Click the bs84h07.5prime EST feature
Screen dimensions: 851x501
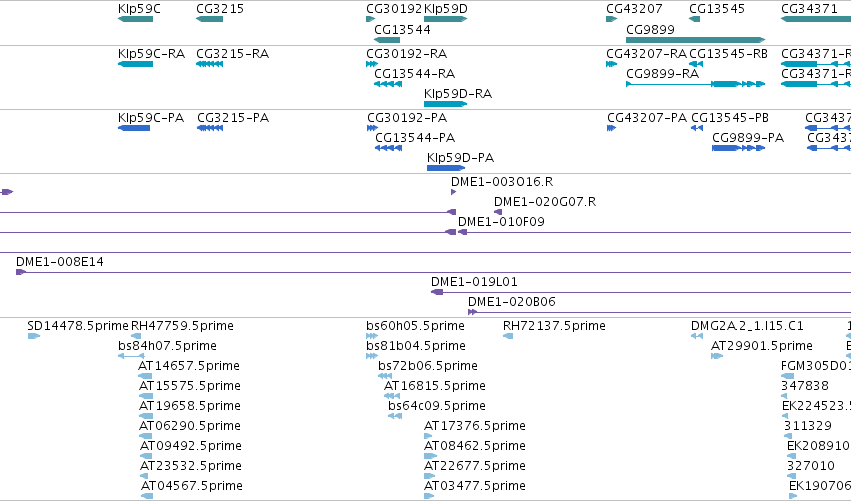click(131, 356)
